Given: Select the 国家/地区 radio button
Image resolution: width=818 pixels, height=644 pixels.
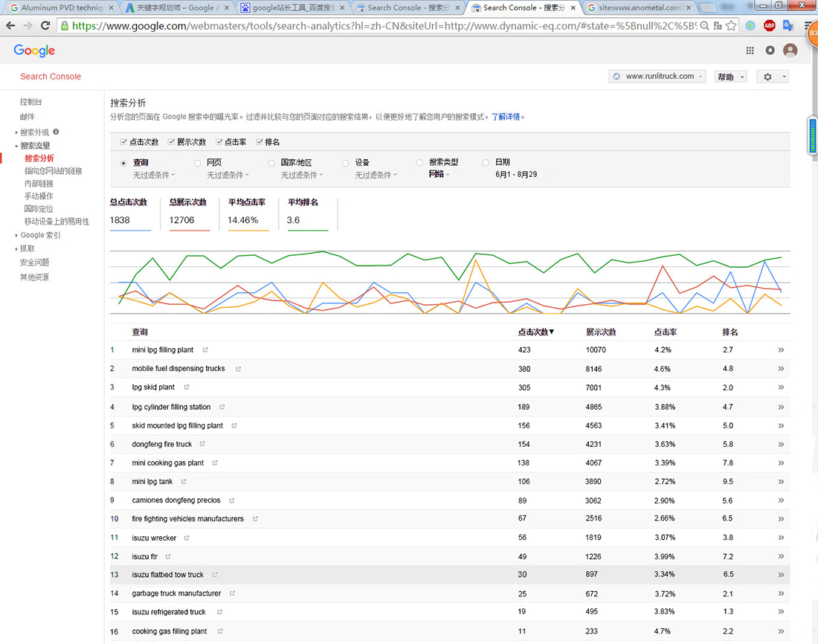Looking at the screenshot, I should (x=271, y=163).
